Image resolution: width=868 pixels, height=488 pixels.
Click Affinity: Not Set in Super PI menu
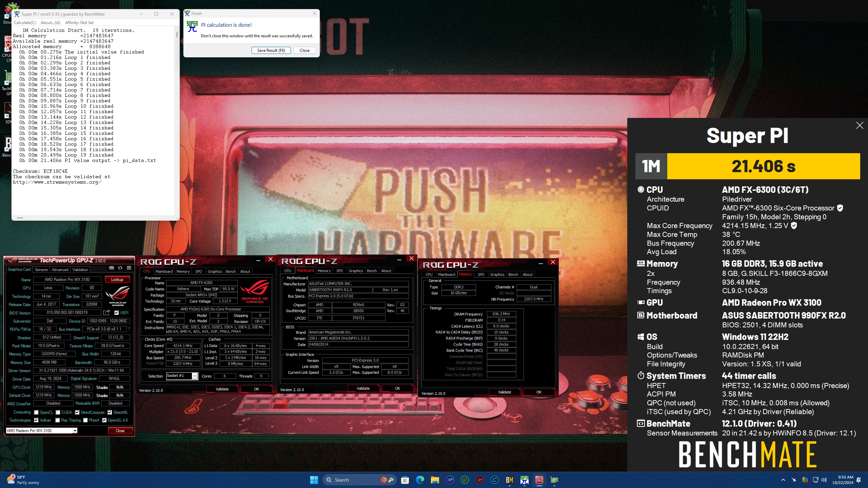tap(79, 23)
